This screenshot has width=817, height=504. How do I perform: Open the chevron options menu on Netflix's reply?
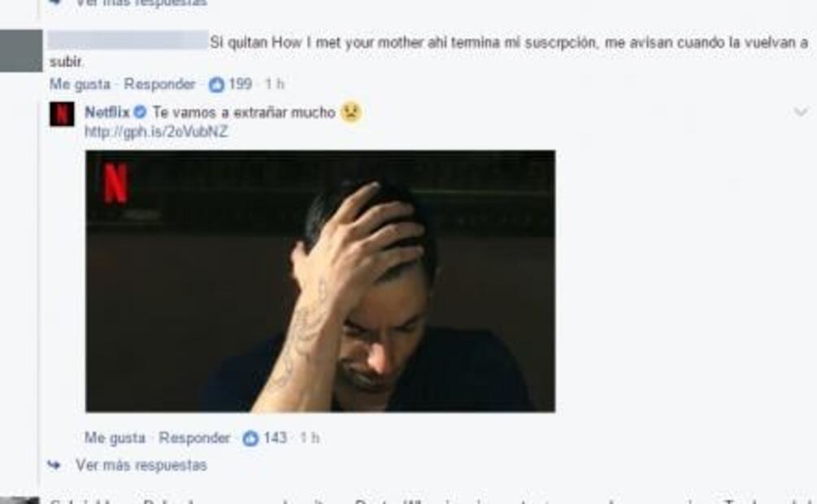tap(801, 112)
